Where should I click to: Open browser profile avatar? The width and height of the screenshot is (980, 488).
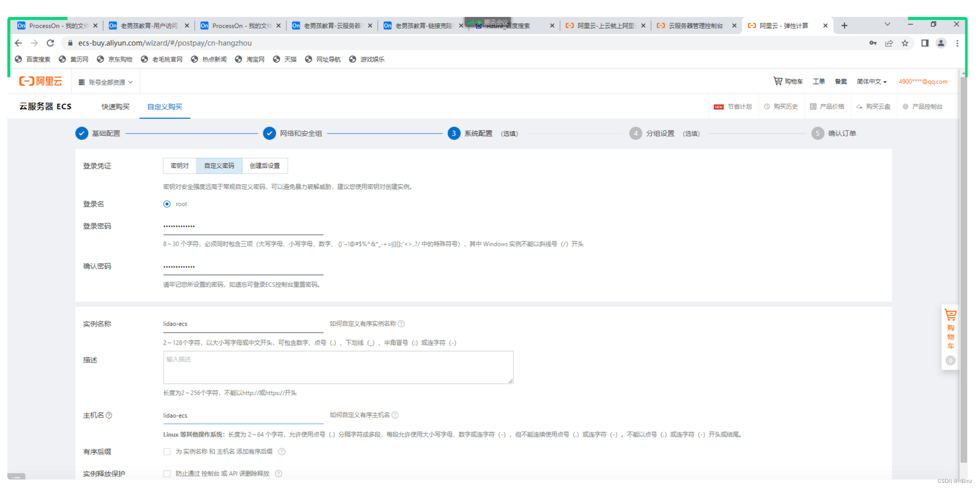941,43
